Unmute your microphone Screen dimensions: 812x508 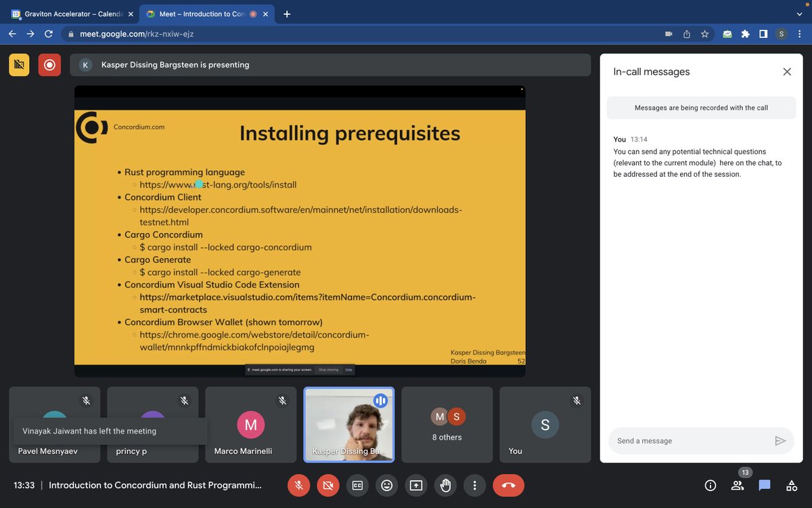pyautogui.click(x=298, y=485)
